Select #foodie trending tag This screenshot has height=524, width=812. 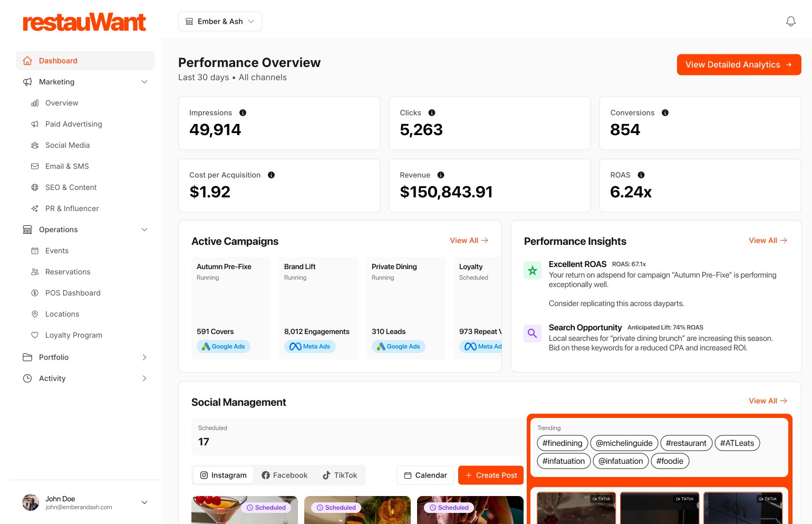(670, 461)
